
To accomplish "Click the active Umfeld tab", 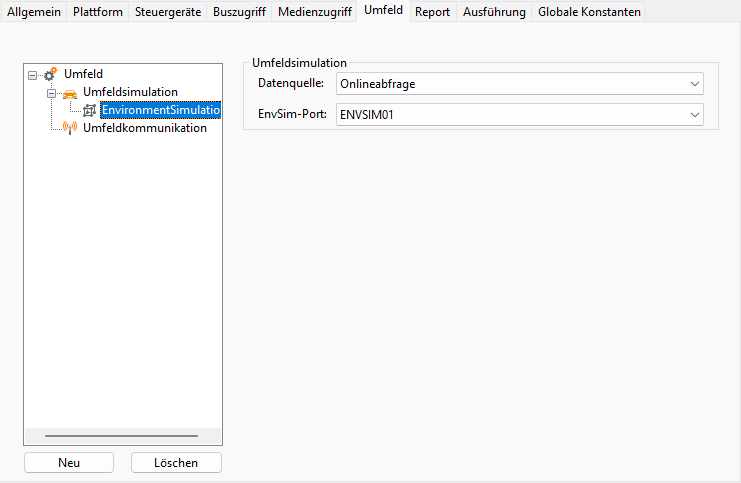I will 383,10.
